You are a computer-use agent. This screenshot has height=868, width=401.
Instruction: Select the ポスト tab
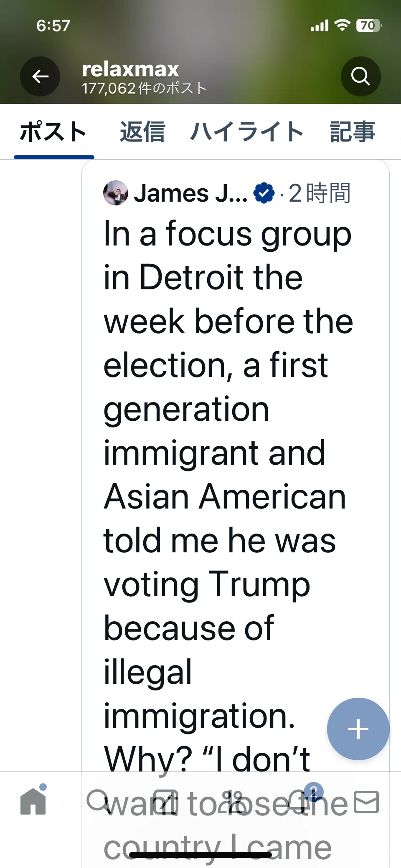tap(53, 132)
